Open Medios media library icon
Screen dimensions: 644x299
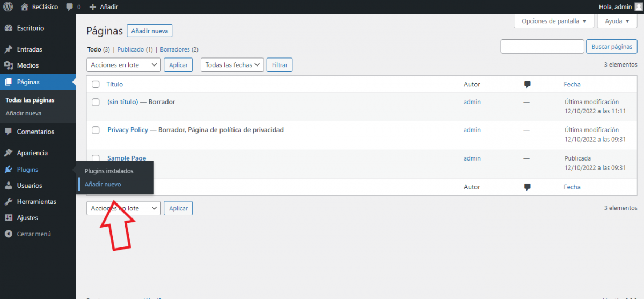(x=8, y=65)
